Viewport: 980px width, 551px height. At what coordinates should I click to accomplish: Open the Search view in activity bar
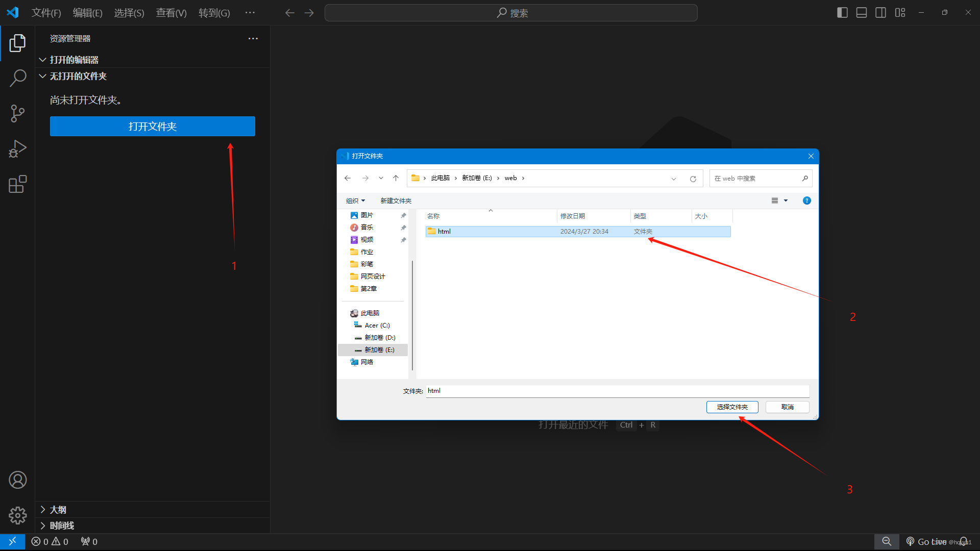point(18,78)
